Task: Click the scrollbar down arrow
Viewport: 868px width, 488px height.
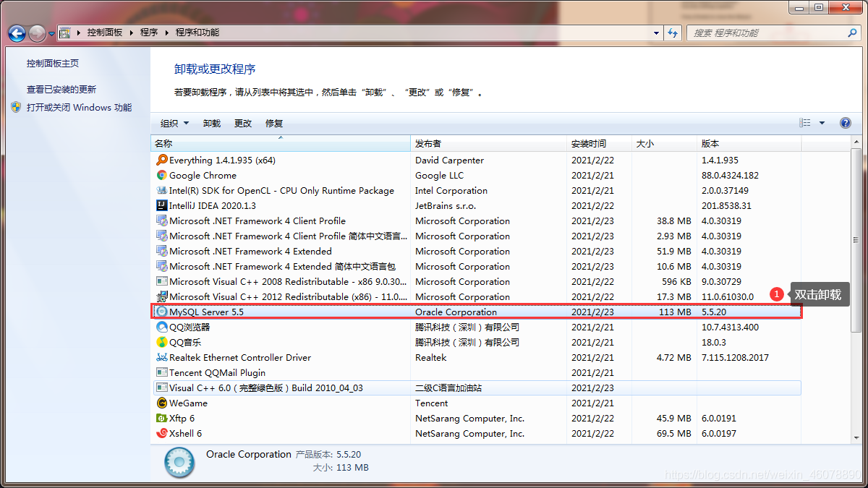Action: pos(856,438)
